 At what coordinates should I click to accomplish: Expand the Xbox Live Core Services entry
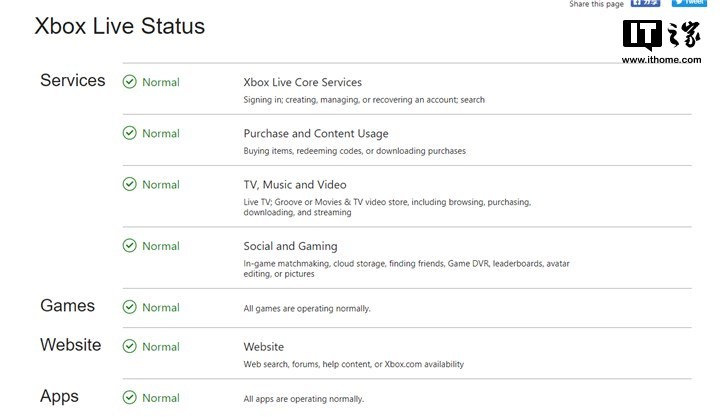point(302,82)
